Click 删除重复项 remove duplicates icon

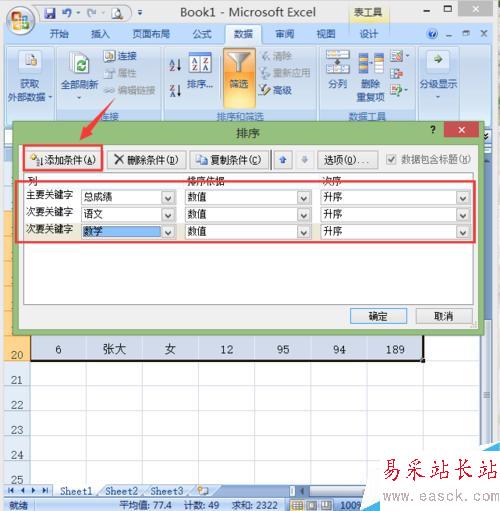(x=371, y=63)
